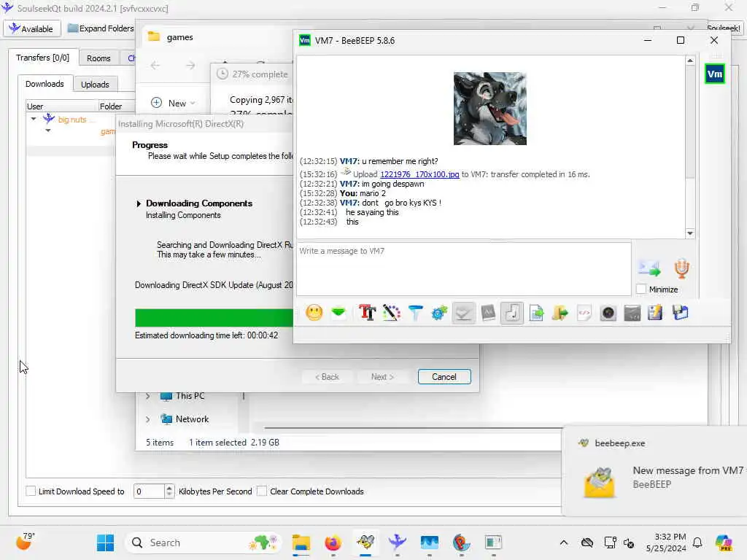The height and width of the screenshot is (560, 747).
Task: Click the grey down-arrow tray icon in BeeBEEP toolbar
Action: tap(463, 313)
